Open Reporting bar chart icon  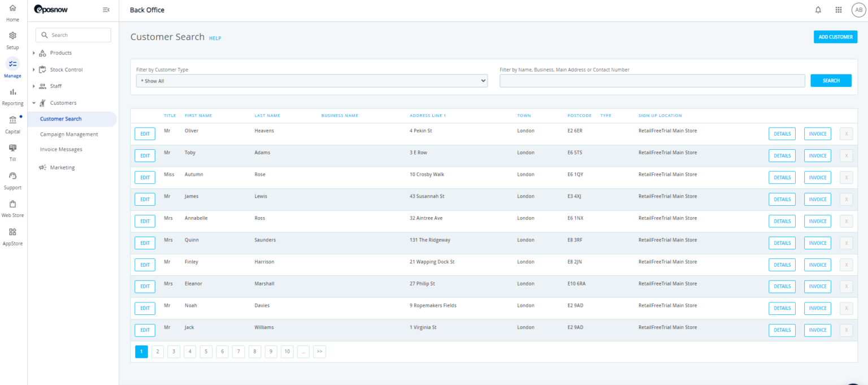pyautogui.click(x=12, y=92)
